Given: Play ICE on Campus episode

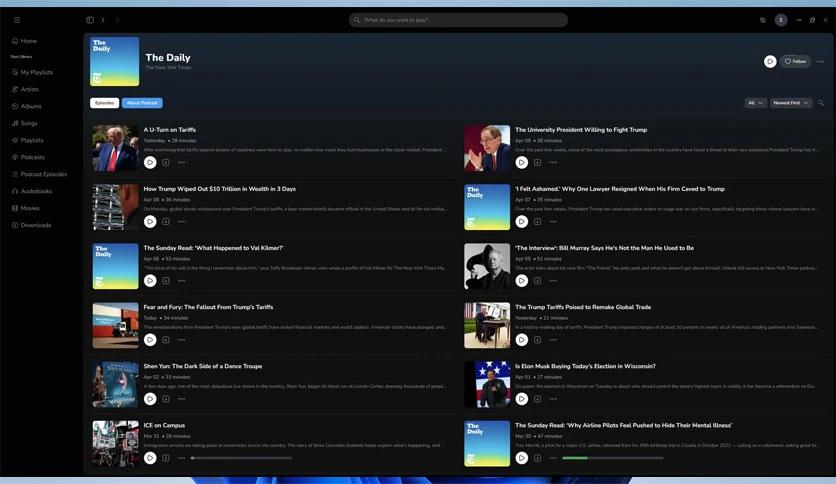Looking at the screenshot, I should click(150, 458).
